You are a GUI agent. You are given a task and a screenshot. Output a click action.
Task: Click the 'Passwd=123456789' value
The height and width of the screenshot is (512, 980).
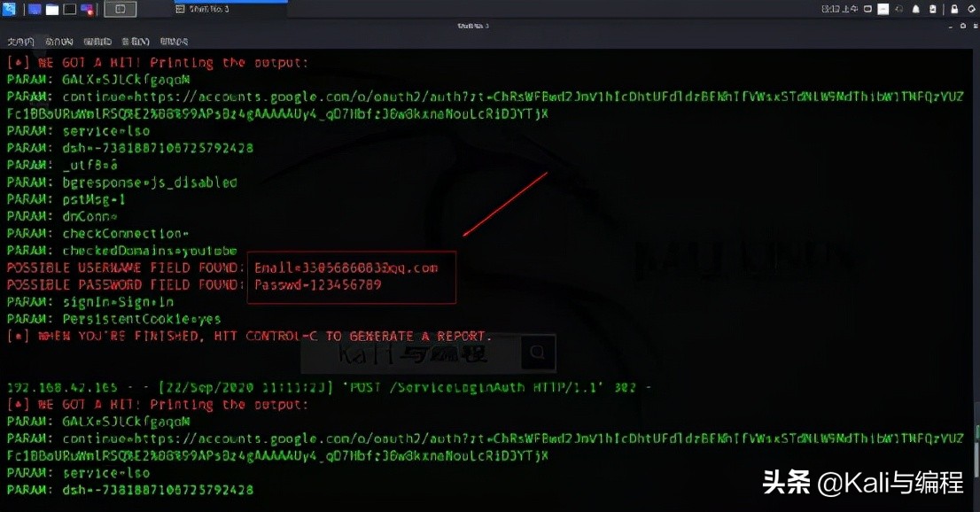pos(317,285)
